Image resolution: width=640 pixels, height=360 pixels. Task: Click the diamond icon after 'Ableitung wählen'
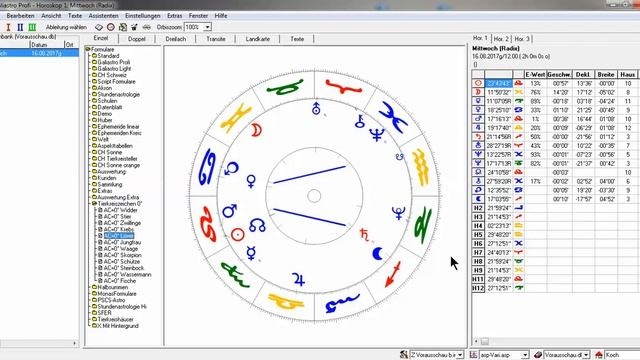99,27
